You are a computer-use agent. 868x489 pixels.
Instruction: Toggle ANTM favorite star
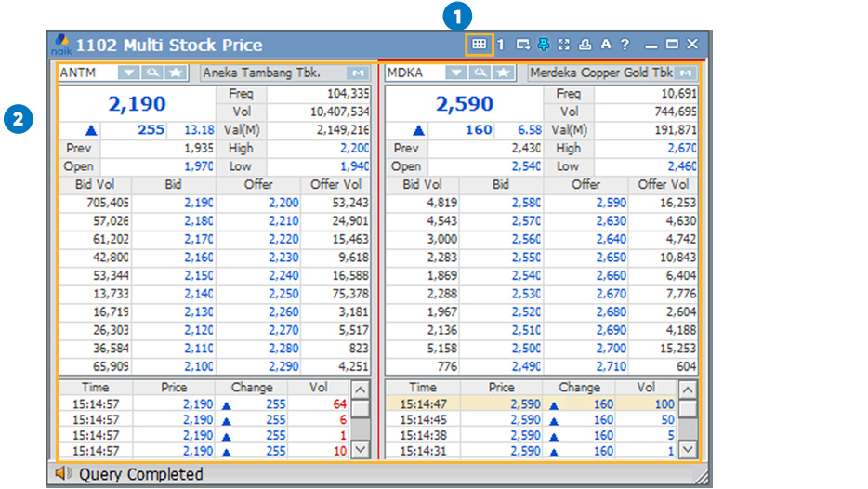click(x=175, y=73)
